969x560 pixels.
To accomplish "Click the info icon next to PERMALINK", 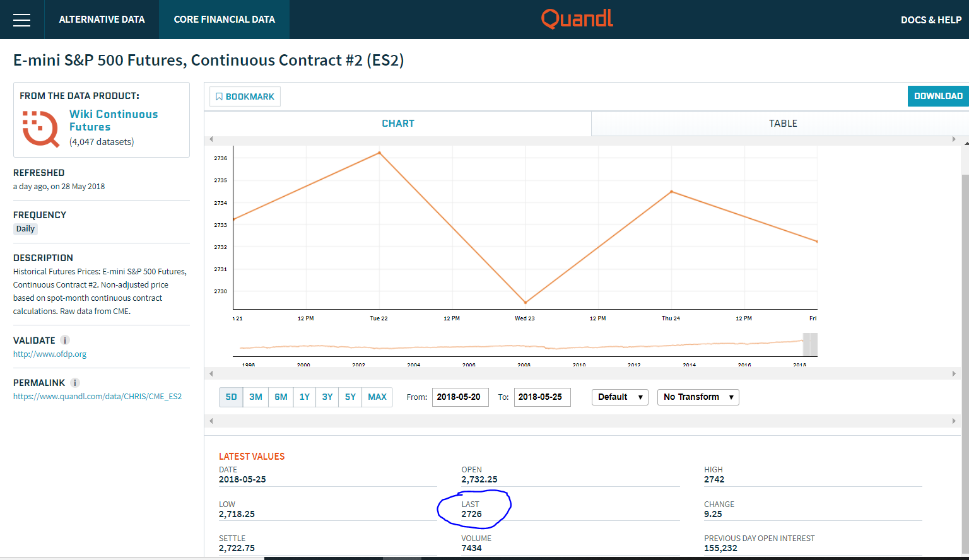I will [74, 383].
